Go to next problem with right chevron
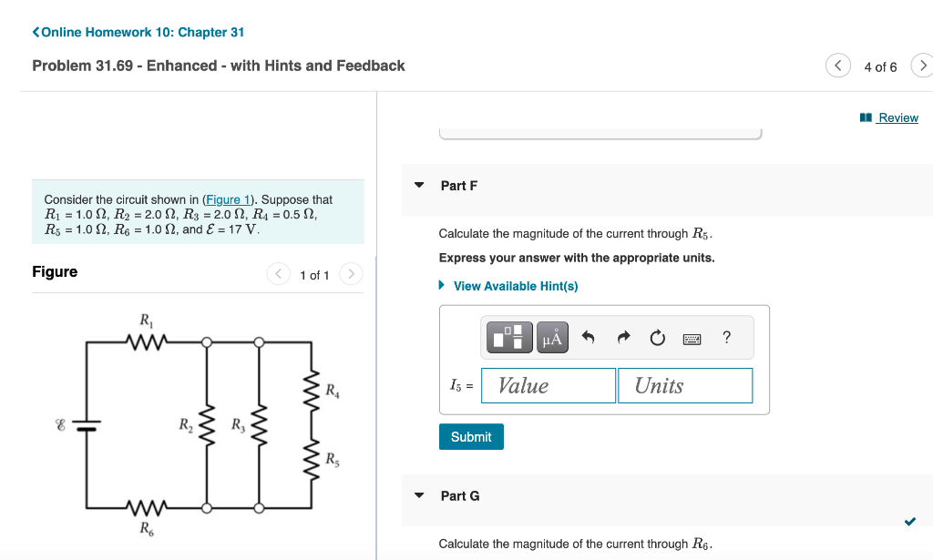The height and width of the screenshot is (560, 933). point(923,66)
